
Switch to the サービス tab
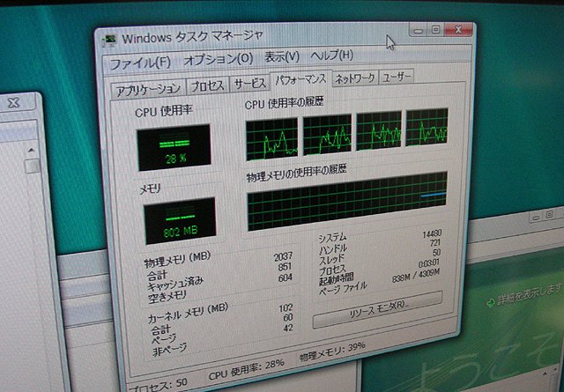coord(250,84)
